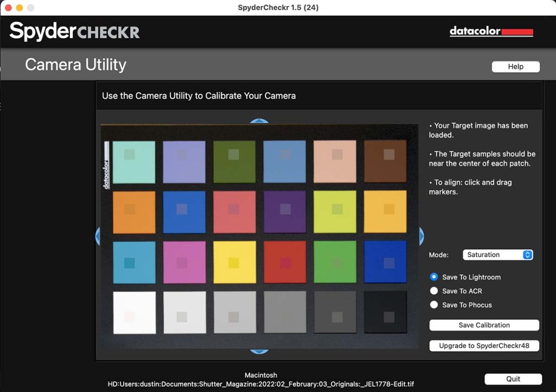Click the Quit button
The width and height of the screenshot is (556, 392).
[513, 379]
